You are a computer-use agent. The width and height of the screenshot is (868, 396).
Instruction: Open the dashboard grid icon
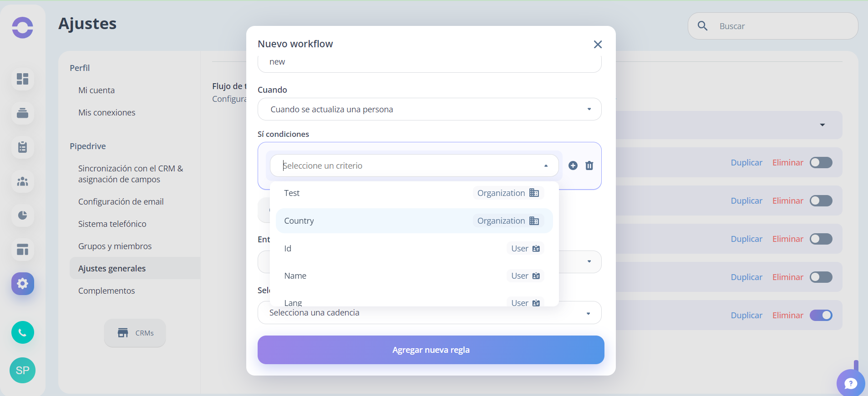point(22,79)
